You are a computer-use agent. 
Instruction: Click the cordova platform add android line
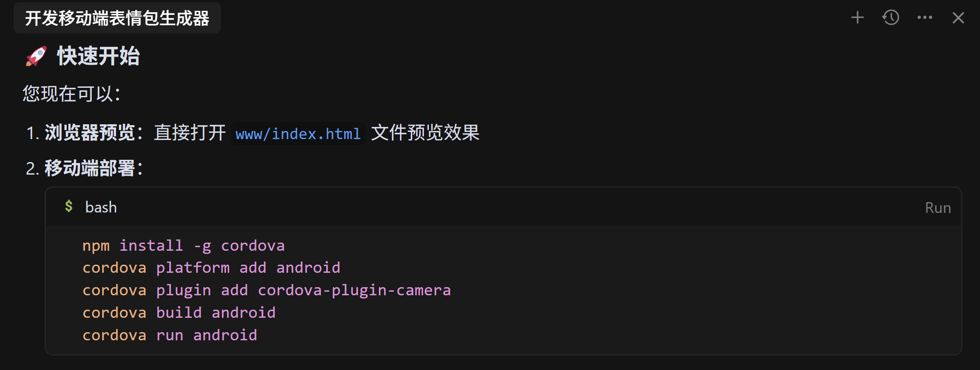click(211, 268)
